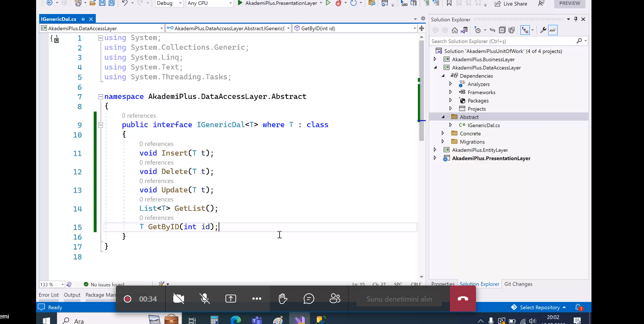Open the Error List tab

pos(49,295)
